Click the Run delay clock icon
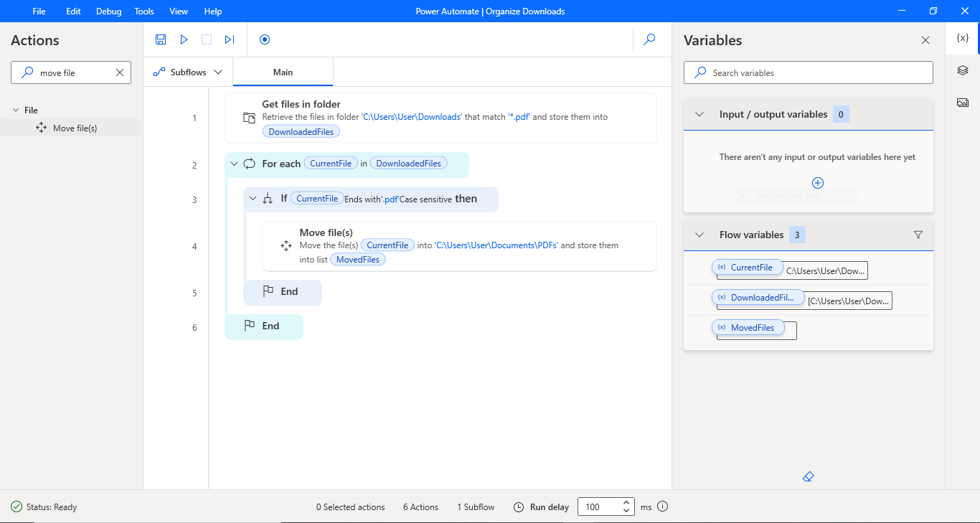Viewport: 980px width, 523px height. pyautogui.click(x=519, y=507)
